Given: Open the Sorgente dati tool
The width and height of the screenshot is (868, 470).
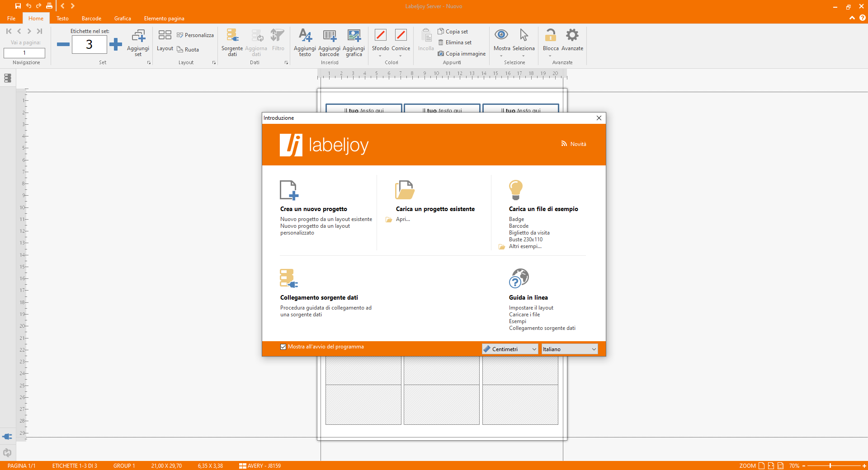Looking at the screenshot, I should click(x=232, y=36).
